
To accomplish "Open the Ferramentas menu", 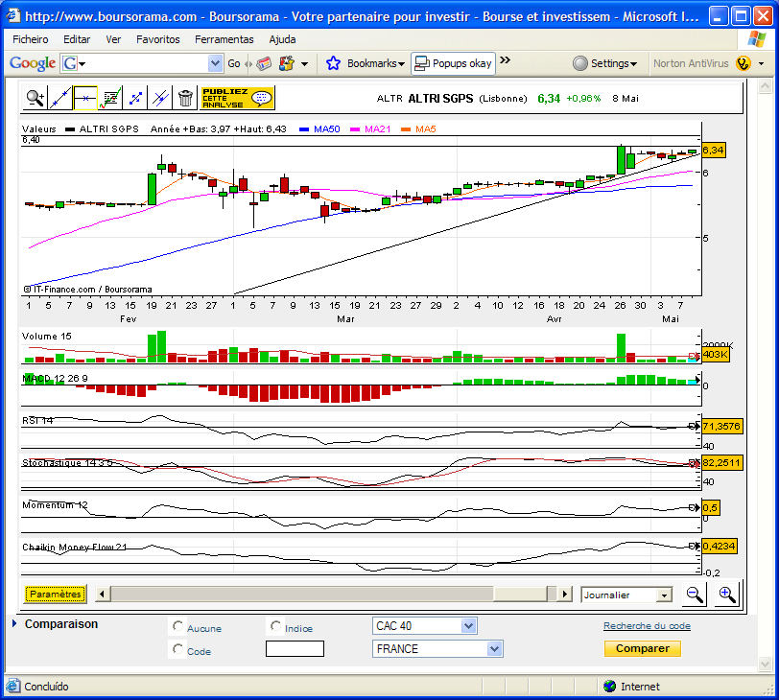I will tap(224, 39).
